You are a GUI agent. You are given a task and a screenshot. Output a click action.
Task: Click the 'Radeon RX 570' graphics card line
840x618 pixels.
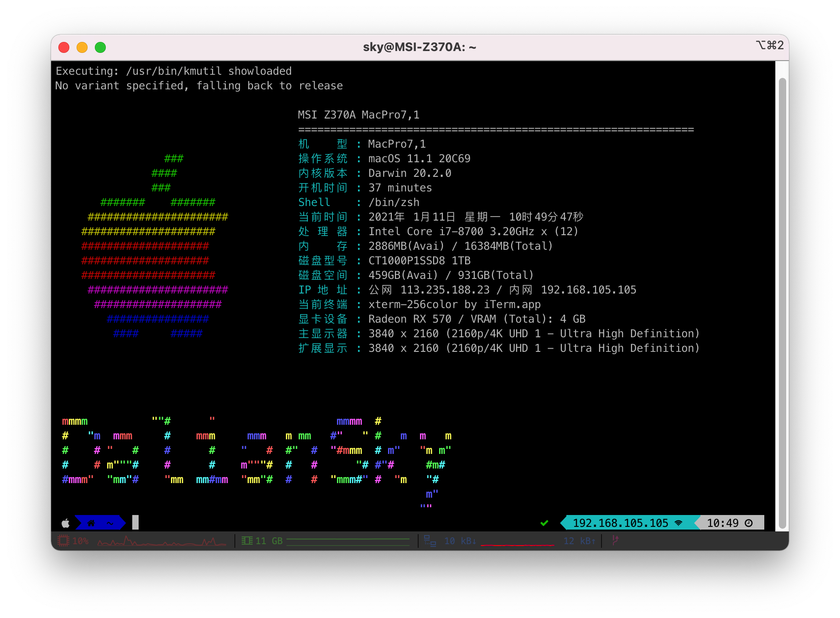click(x=477, y=319)
